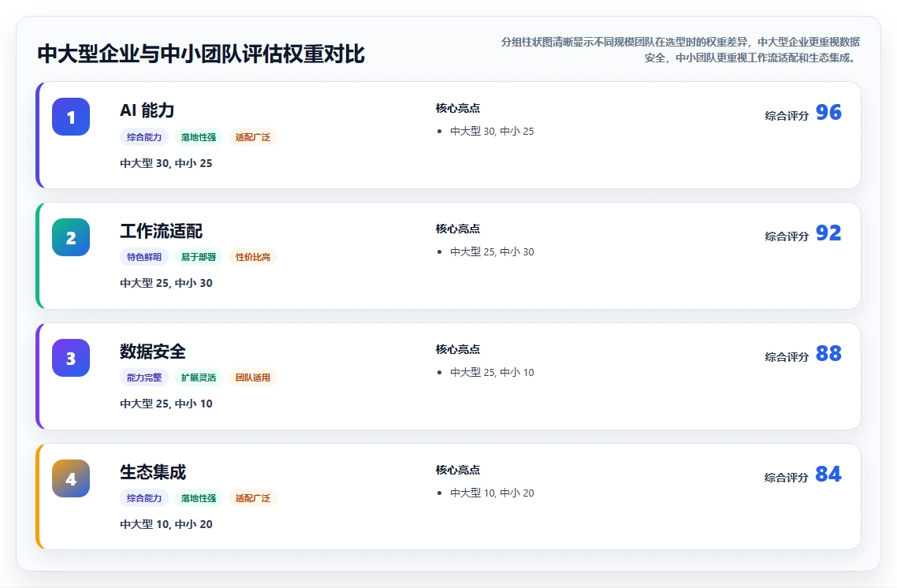Click bullet item 中大型 25, 中小 30

[492, 252]
